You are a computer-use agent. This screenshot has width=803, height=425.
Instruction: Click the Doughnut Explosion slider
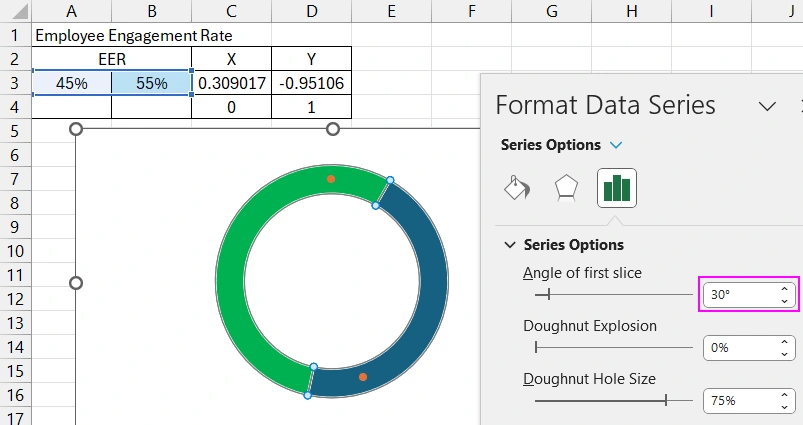tap(612, 348)
